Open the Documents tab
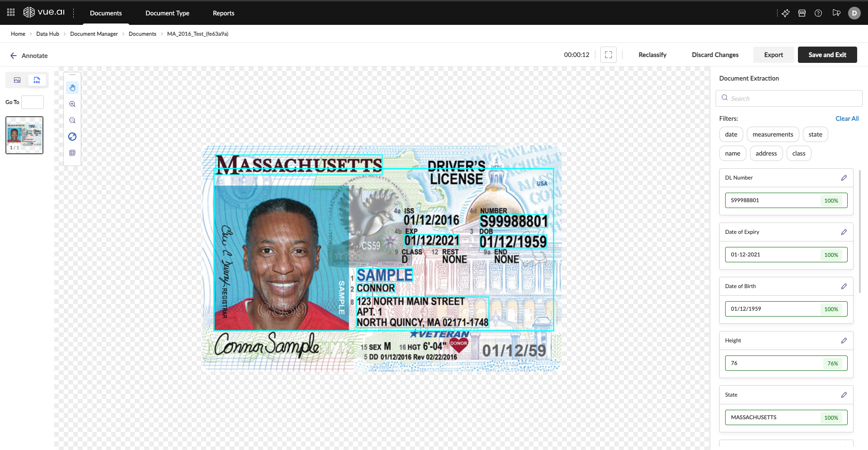Viewport: 868px width, 450px height. point(106,13)
